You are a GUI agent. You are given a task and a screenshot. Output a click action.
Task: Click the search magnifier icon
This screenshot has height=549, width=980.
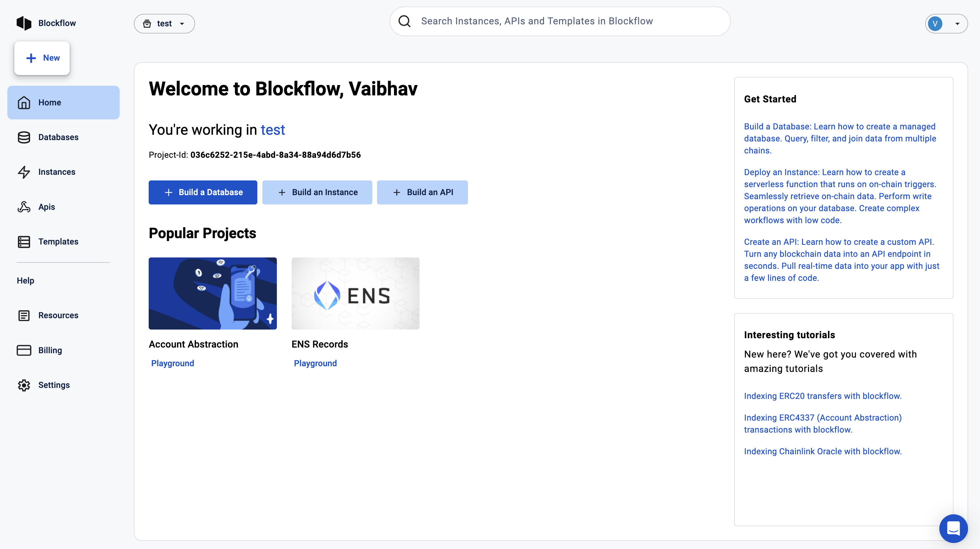pos(404,21)
